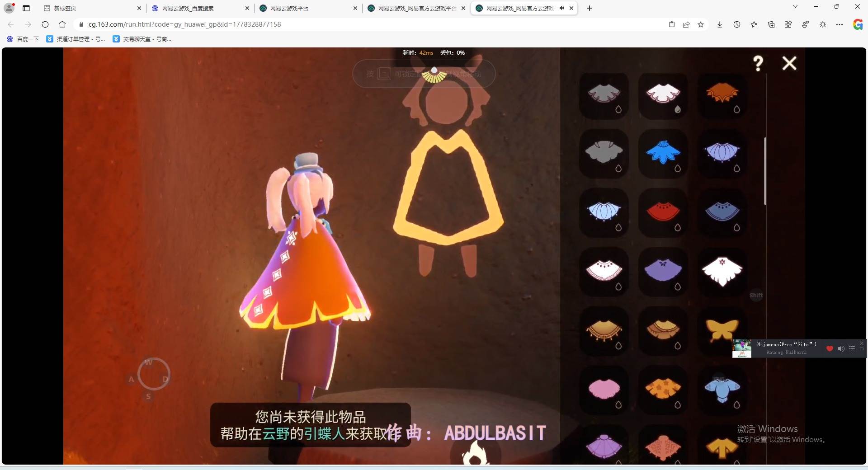Toggle the music player volume speaker

point(841,348)
